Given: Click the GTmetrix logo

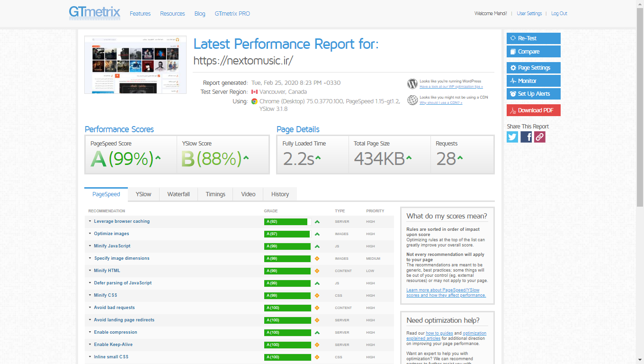Looking at the screenshot, I should 95,13.
